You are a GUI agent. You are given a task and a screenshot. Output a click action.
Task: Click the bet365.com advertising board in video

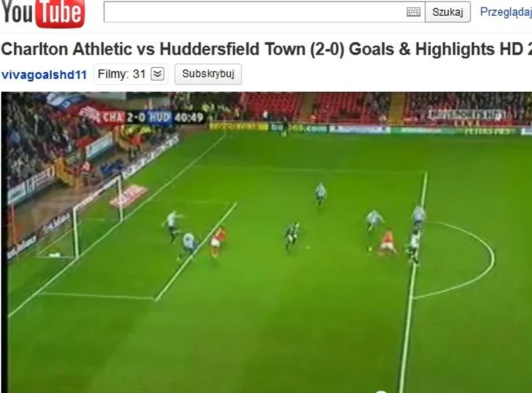(299, 128)
